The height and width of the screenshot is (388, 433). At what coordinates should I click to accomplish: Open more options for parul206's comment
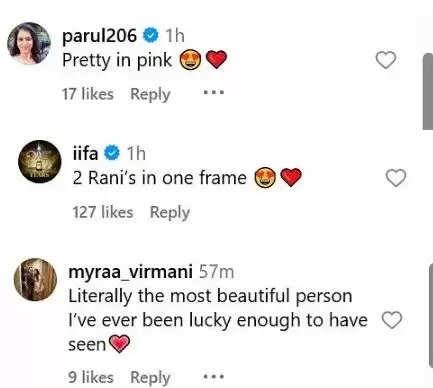[x=214, y=92]
